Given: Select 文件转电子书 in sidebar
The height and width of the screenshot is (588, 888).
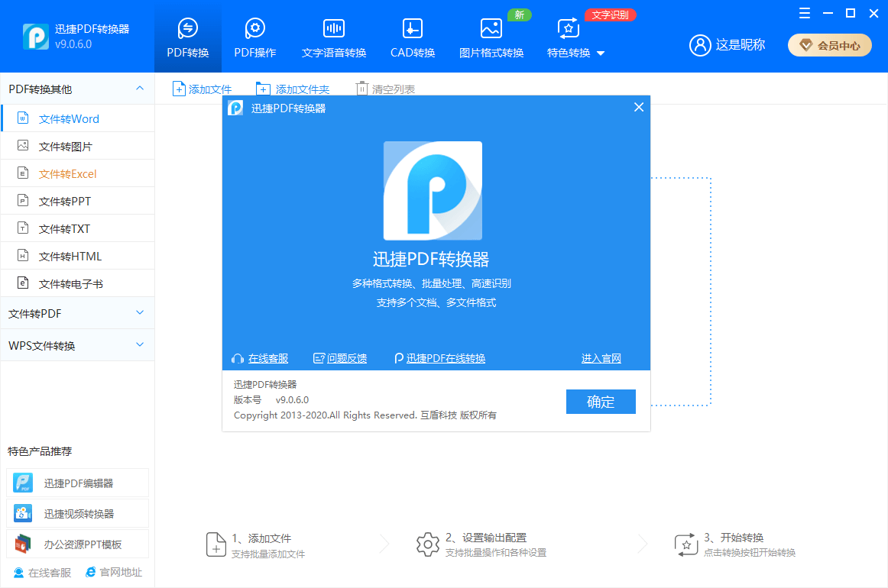Looking at the screenshot, I should click(x=78, y=283).
